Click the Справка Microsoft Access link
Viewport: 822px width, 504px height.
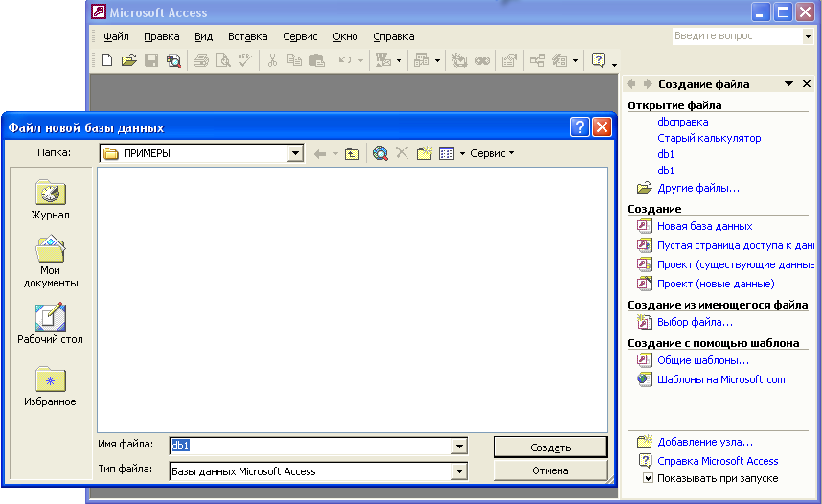[718, 461]
